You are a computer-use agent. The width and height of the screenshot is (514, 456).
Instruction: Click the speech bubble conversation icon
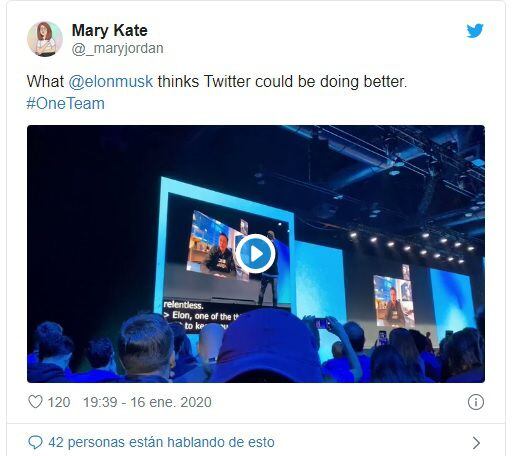click(x=35, y=442)
